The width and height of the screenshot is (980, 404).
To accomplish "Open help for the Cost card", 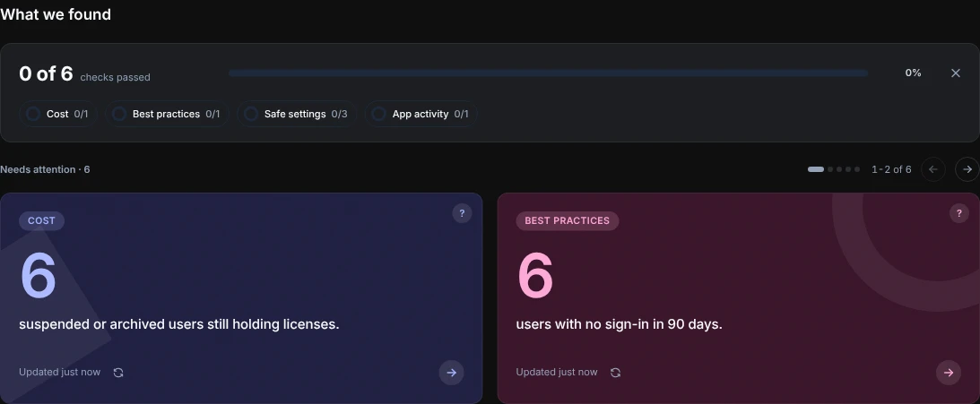I will [x=462, y=213].
